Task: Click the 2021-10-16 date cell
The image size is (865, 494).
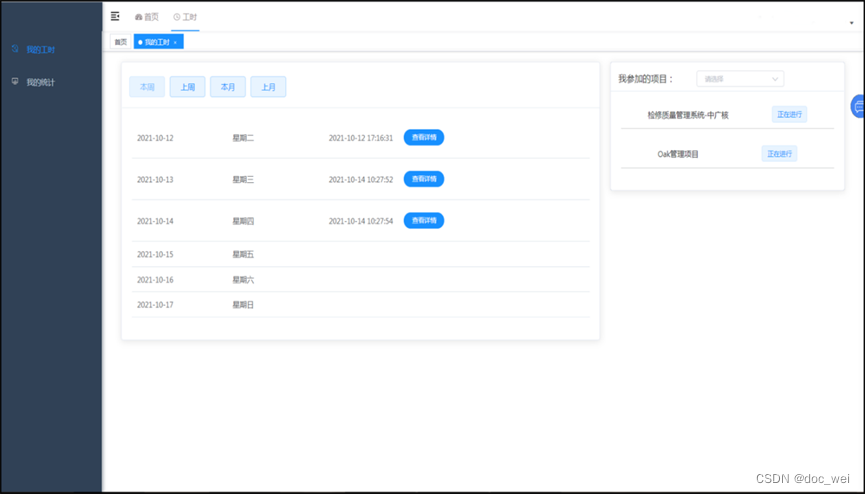Action: pos(155,280)
